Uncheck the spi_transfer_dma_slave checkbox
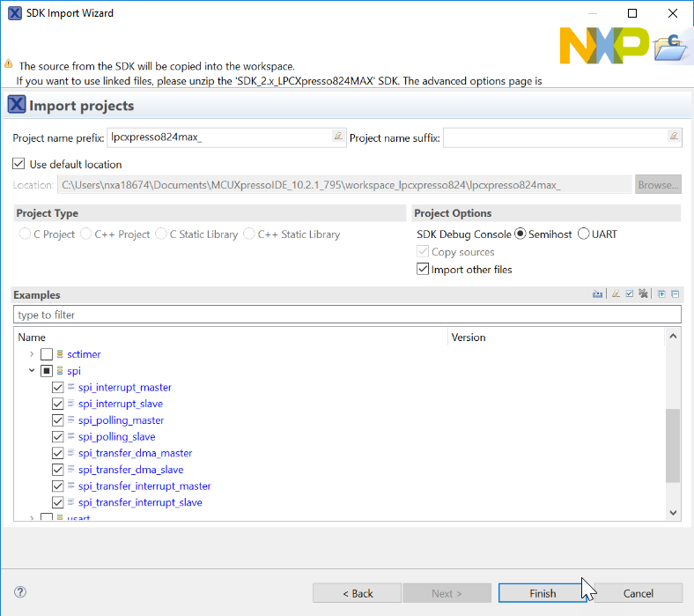 coord(57,470)
